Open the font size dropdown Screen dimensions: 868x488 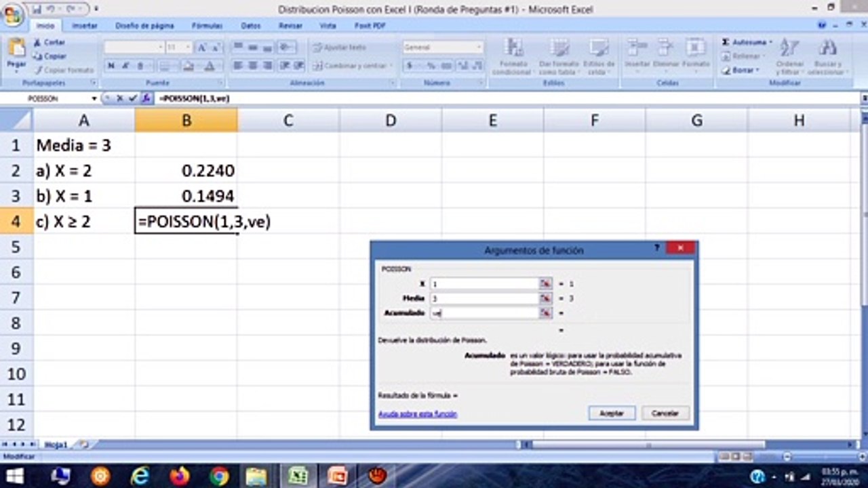(188, 47)
